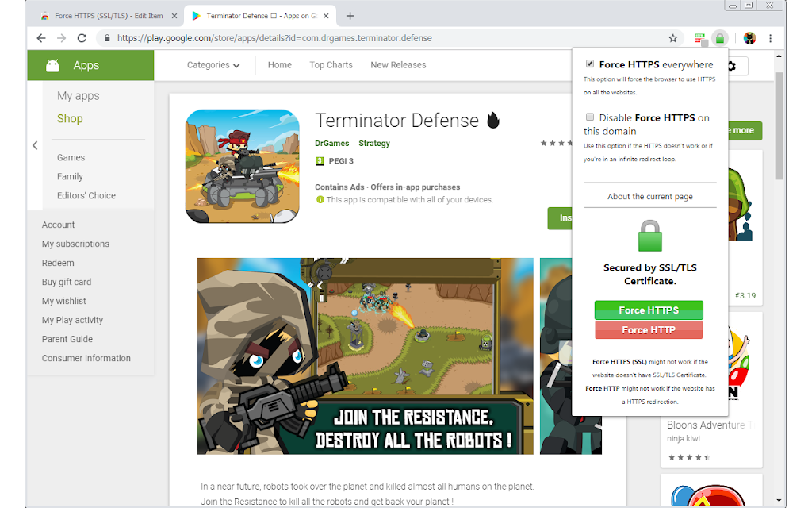Open My subscriptions
Screen dimensions: 812x508
(75, 244)
